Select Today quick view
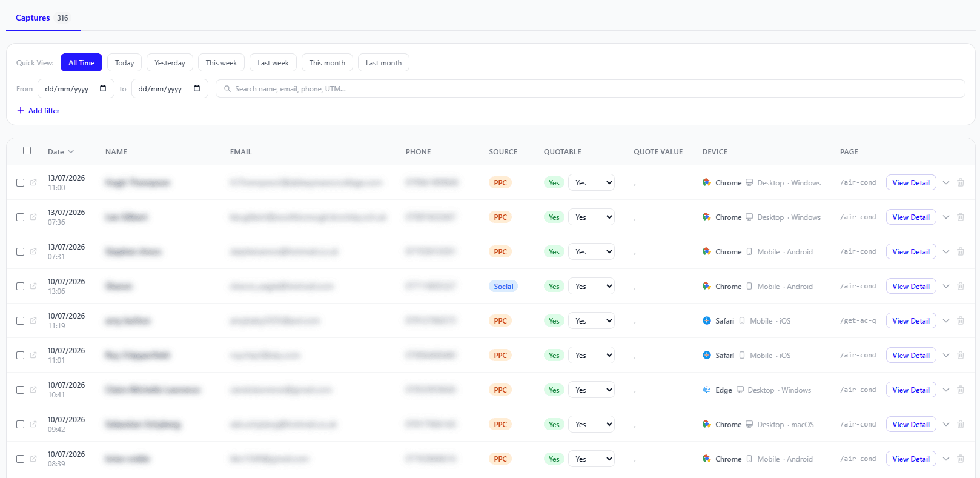 (124, 62)
